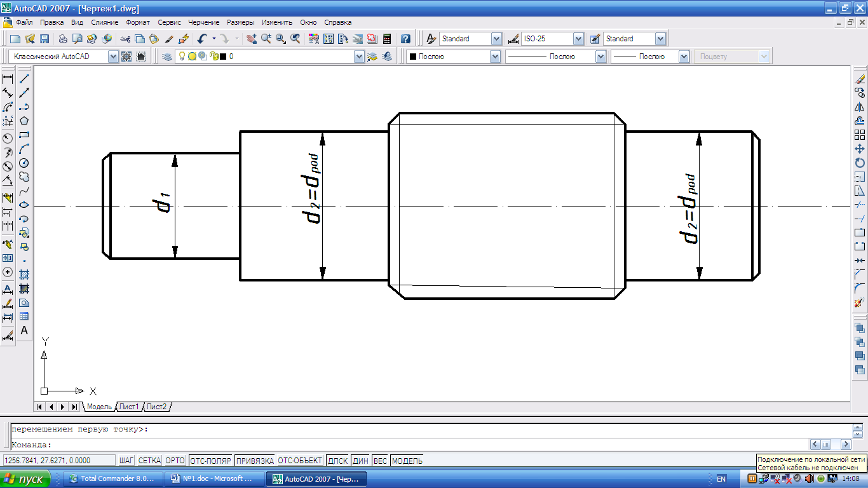The height and width of the screenshot is (488, 868).
Task: Toggle СЕТКА grid display
Action: pos(149,461)
